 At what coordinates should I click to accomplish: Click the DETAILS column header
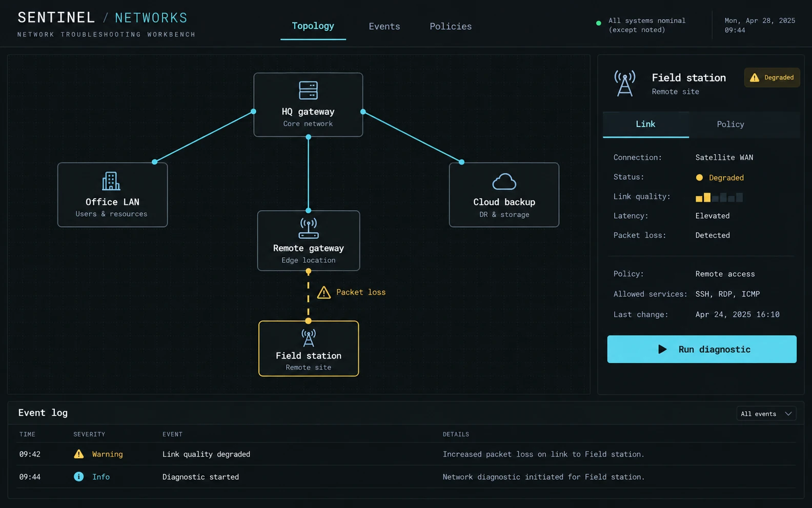[x=456, y=434]
